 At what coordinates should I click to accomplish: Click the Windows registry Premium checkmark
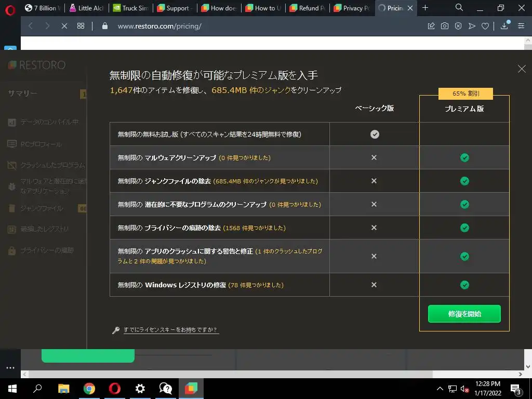tap(464, 285)
